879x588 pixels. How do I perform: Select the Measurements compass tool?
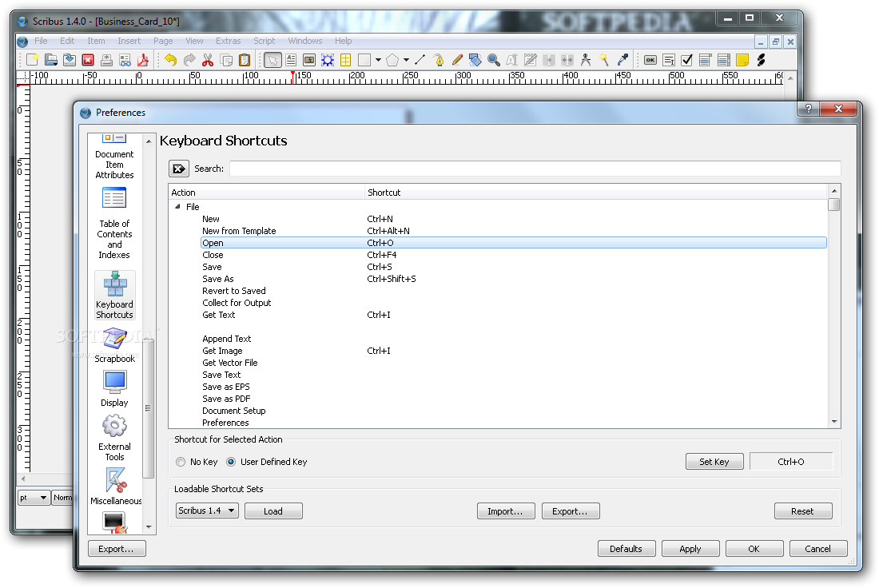[x=586, y=60]
